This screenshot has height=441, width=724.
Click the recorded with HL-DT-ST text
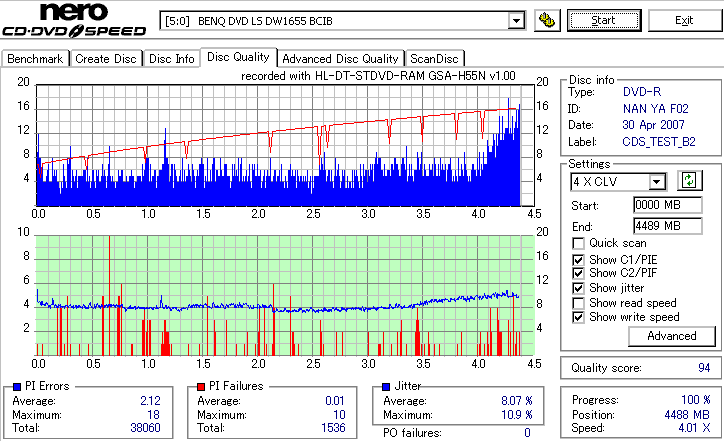[x=378, y=76]
